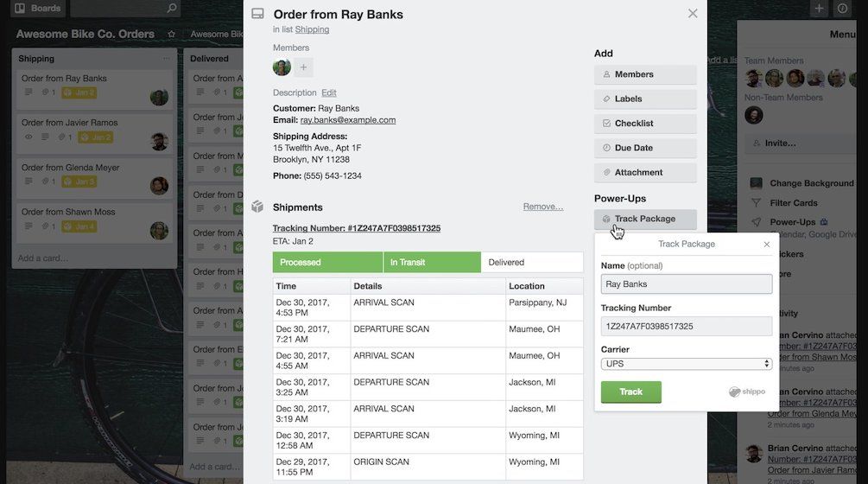Click the Tracking Number input field
868x484 pixels.
click(686, 326)
